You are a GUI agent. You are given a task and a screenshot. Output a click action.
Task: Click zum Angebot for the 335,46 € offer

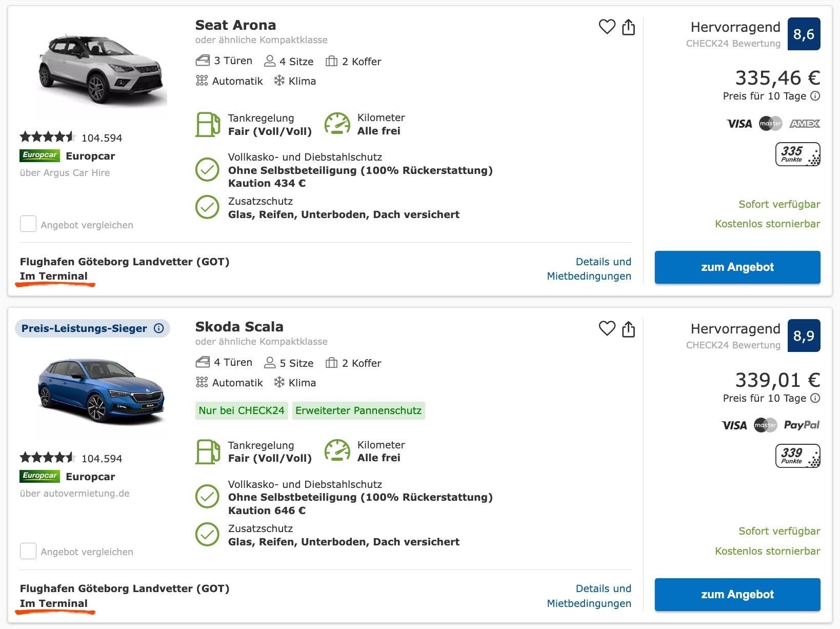tap(737, 267)
